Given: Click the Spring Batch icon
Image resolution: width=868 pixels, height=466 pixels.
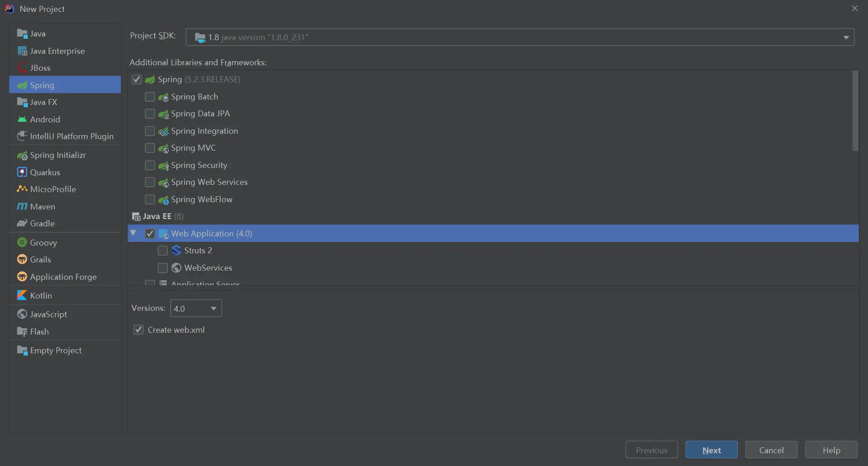Looking at the screenshot, I should click(163, 97).
